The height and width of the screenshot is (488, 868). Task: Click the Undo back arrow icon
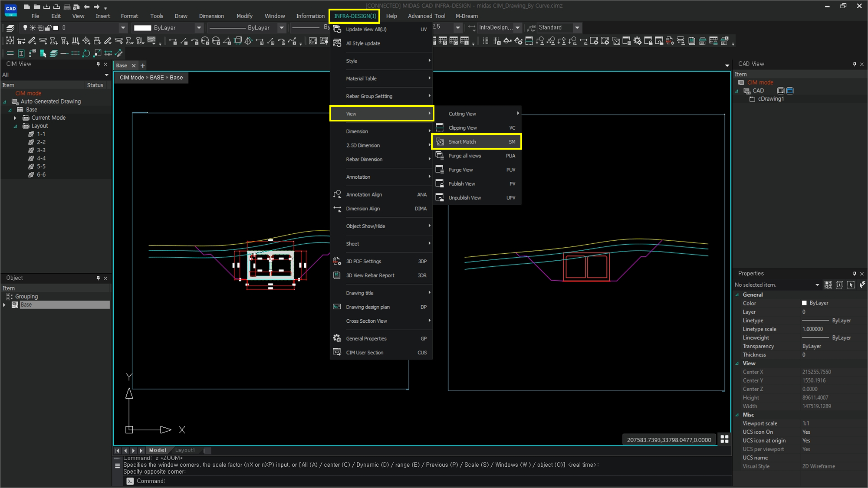pos(87,7)
